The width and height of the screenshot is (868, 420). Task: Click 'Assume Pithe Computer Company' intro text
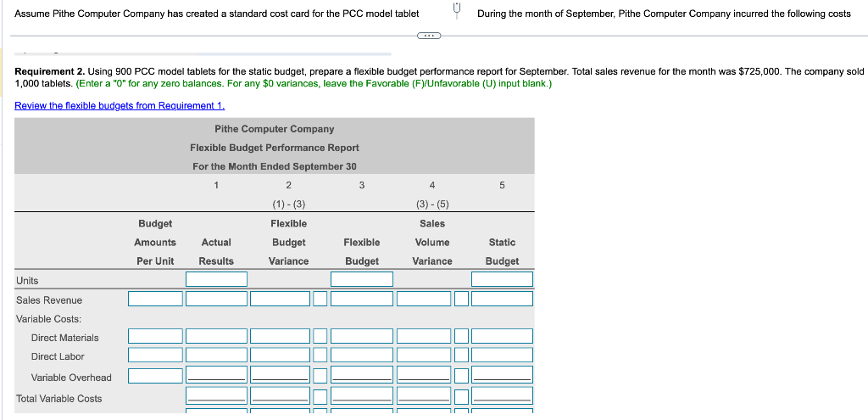pos(88,14)
